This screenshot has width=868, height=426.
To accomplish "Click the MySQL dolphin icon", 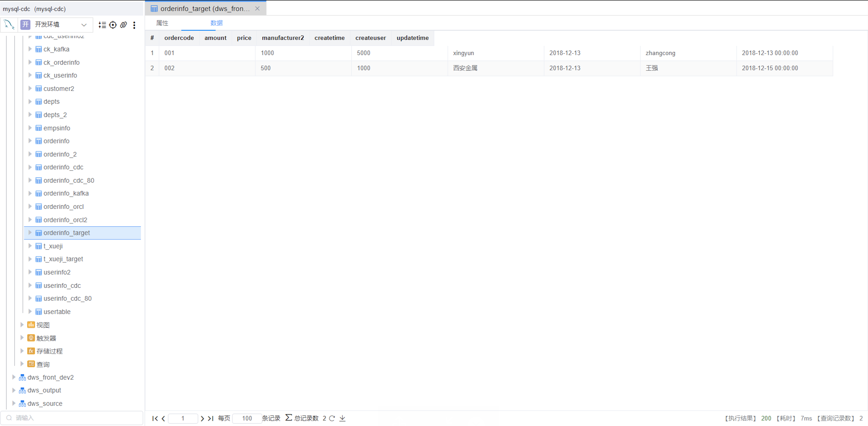I will pyautogui.click(x=9, y=24).
